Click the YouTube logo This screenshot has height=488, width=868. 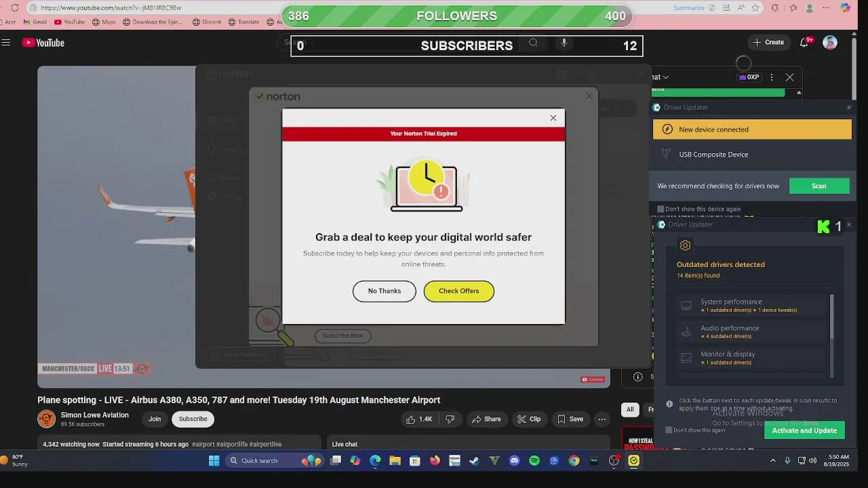click(43, 43)
